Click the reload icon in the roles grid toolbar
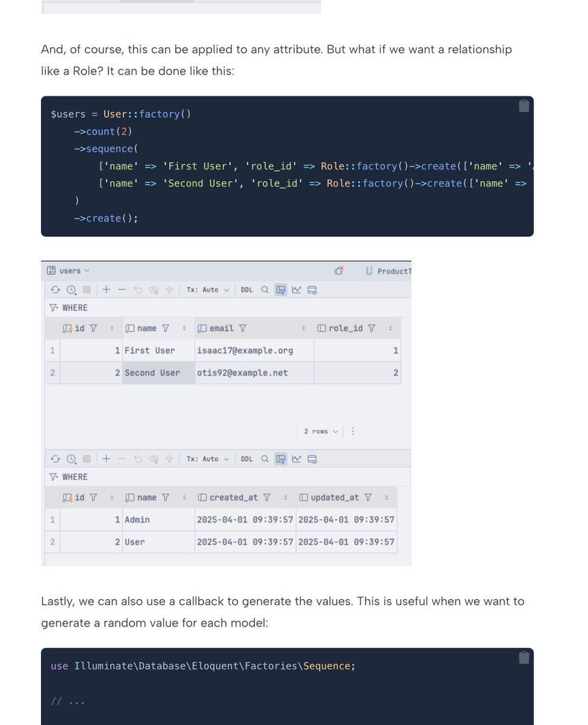The height and width of the screenshot is (725, 588). (56, 459)
